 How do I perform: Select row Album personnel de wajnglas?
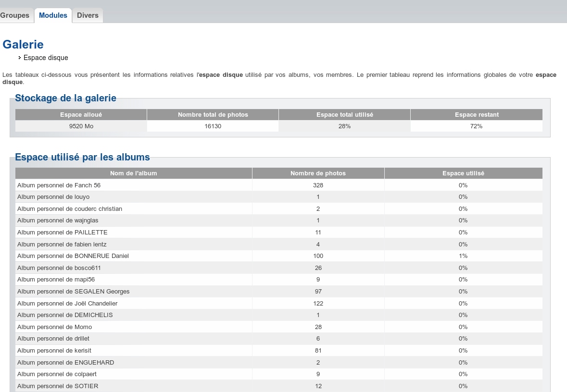click(x=279, y=220)
